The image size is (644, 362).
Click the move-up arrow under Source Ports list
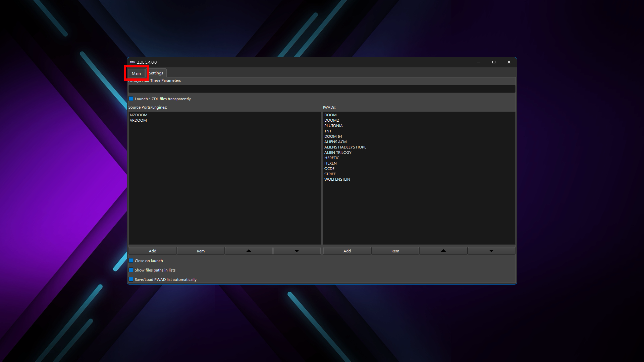coord(249,251)
